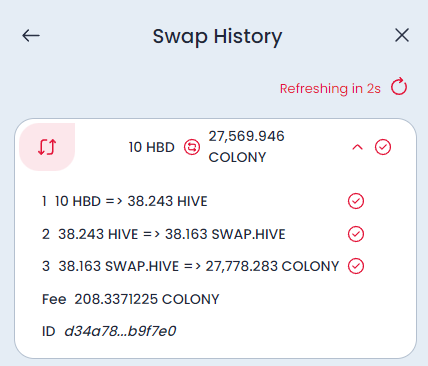Collapse the swap details with the chevron
428x366 pixels.
click(357, 147)
